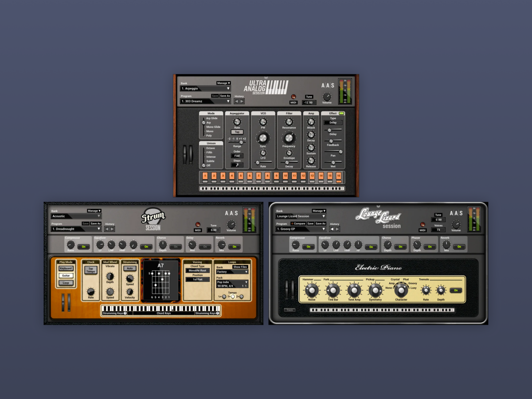Click Ultra Analog collapse chevron above logo

pyautogui.click(x=266, y=78)
